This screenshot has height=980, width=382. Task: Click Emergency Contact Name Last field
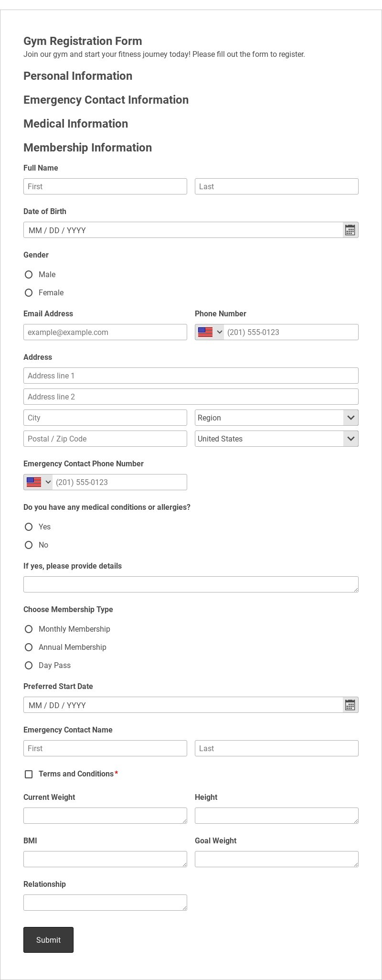pos(276,748)
